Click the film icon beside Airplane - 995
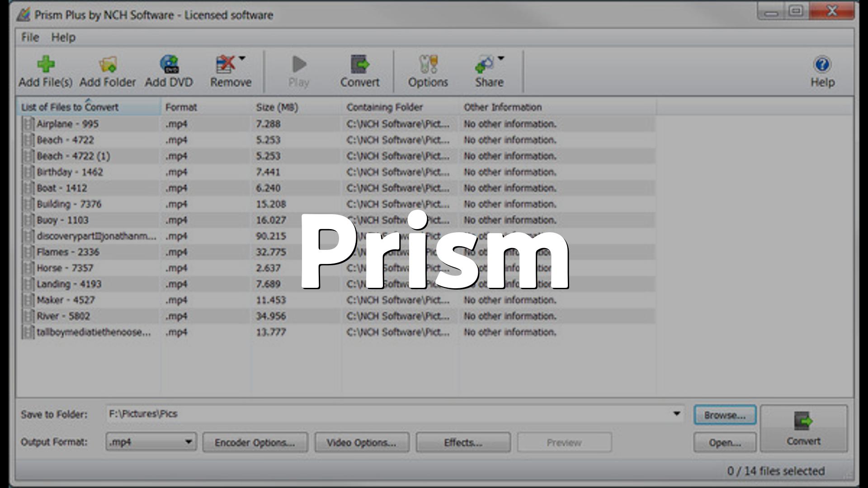This screenshot has width=868, height=488. pyautogui.click(x=28, y=124)
